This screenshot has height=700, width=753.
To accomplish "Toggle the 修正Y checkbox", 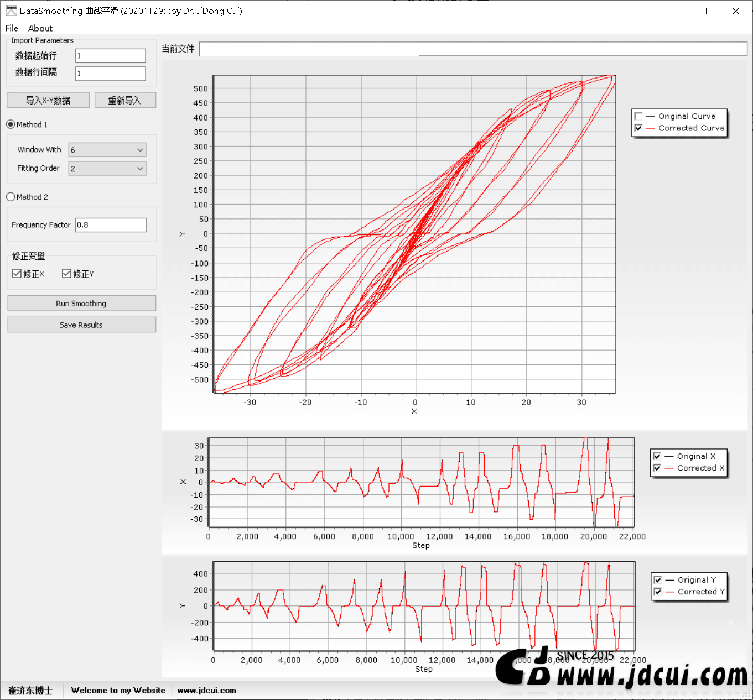I will [x=66, y=274].
